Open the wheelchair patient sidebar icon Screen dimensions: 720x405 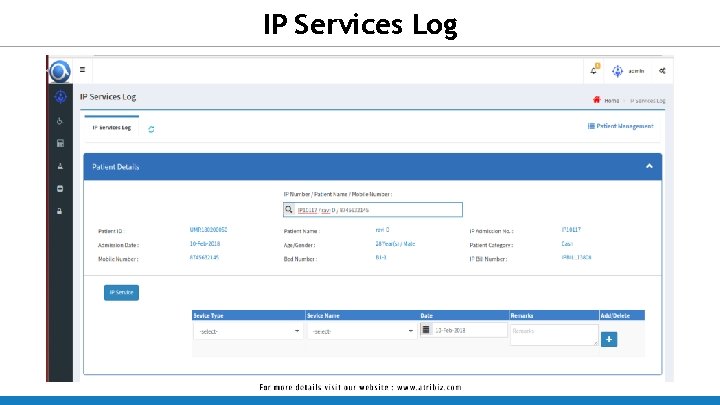60,121
